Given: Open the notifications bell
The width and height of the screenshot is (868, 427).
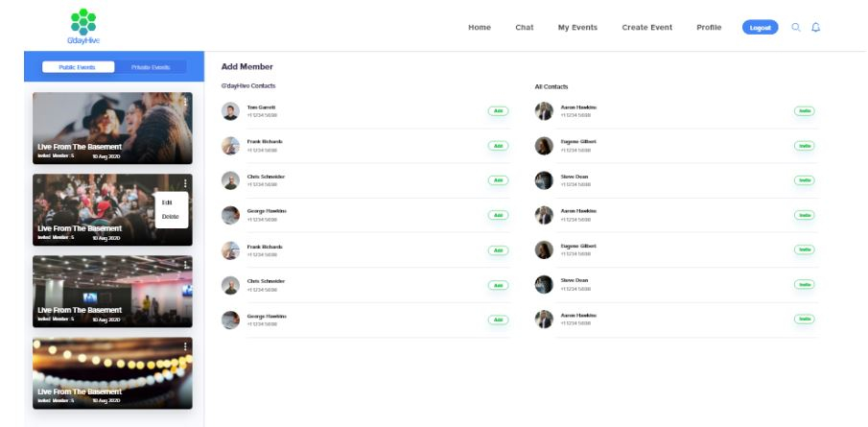Looking at the screenshot, I should [816, 27].
